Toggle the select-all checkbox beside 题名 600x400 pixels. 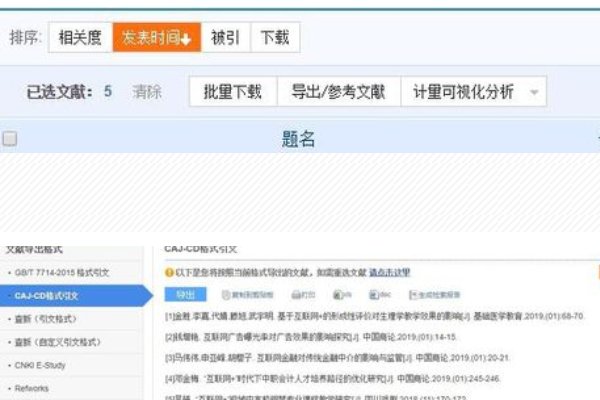point(10,139)
